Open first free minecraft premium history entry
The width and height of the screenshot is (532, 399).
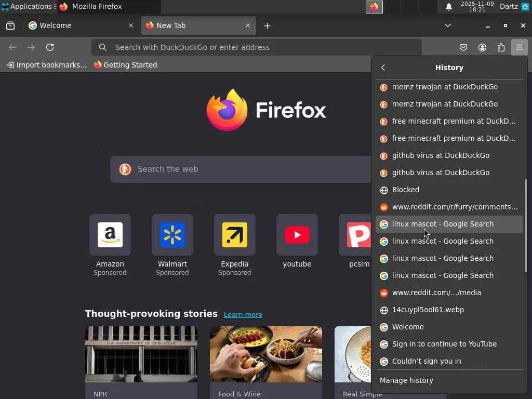449,121
